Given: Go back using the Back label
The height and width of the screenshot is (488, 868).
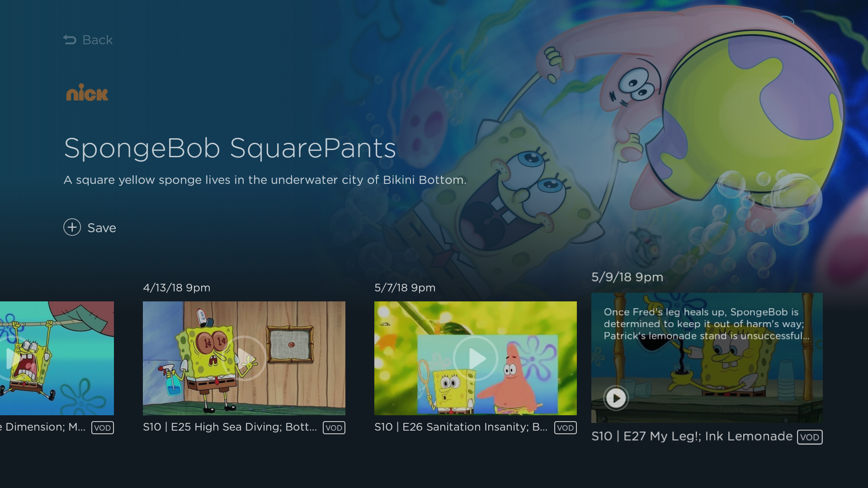Looking at the screenshot, I should (x=97, y=40).
